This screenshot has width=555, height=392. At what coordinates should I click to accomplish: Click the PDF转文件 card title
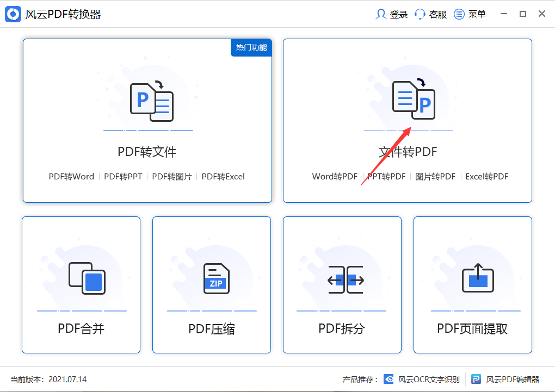pyautogui.click(x=148, y=152)
